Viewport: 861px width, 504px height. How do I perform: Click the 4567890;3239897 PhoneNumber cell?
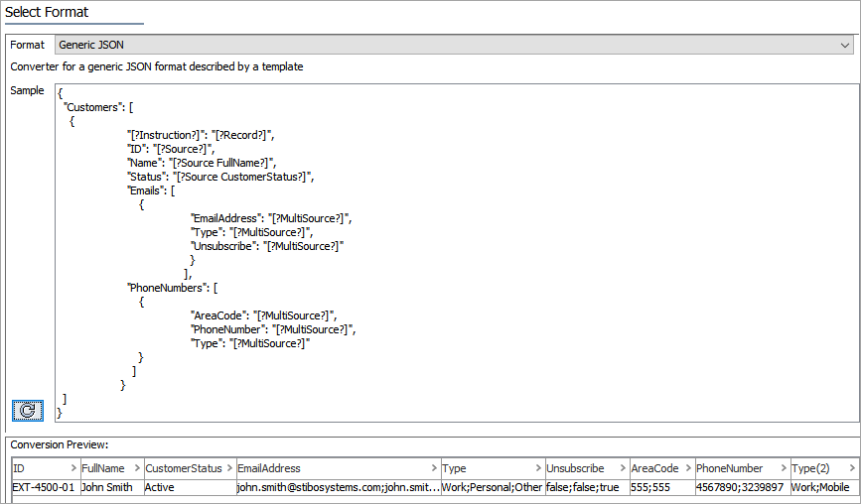(740, 487)
